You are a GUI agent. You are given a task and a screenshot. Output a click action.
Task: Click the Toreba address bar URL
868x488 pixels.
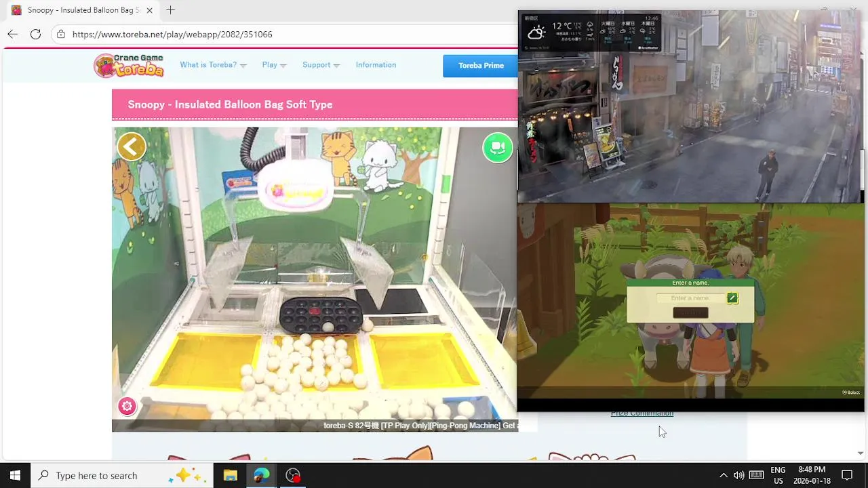point(172,34)
